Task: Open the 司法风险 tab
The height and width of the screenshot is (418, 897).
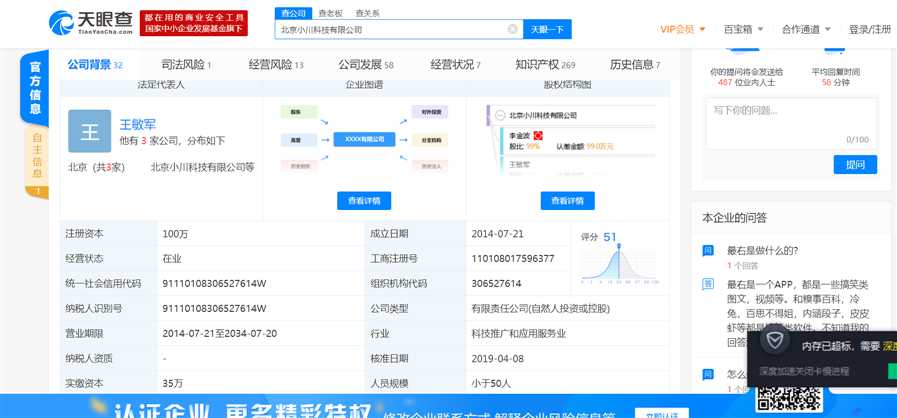Action: pyautogui.click(x=186, y=65)
